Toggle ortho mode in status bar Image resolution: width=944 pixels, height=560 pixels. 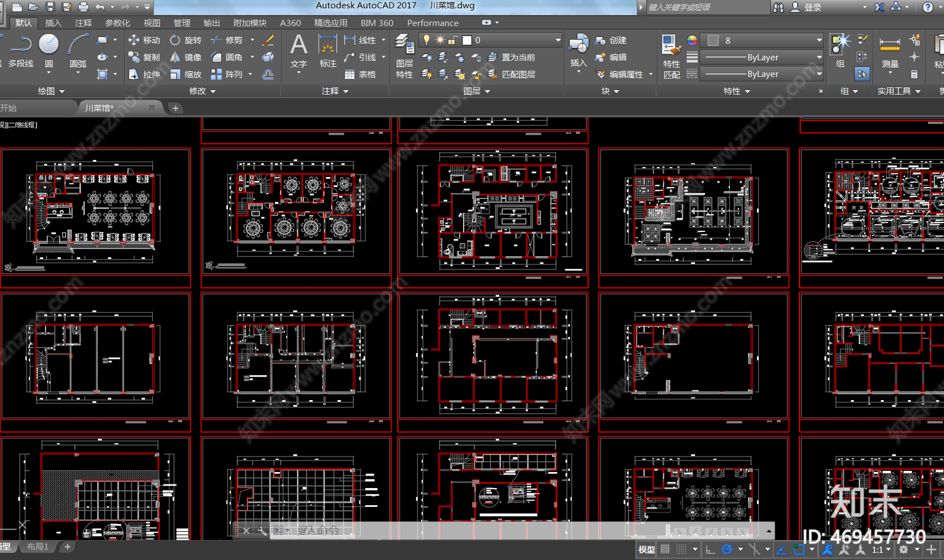click(710, 549)
